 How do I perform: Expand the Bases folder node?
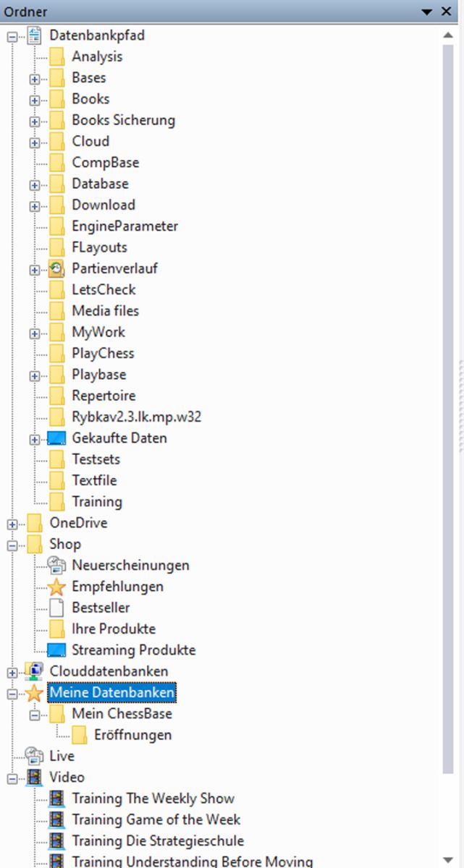click(34, 78)
